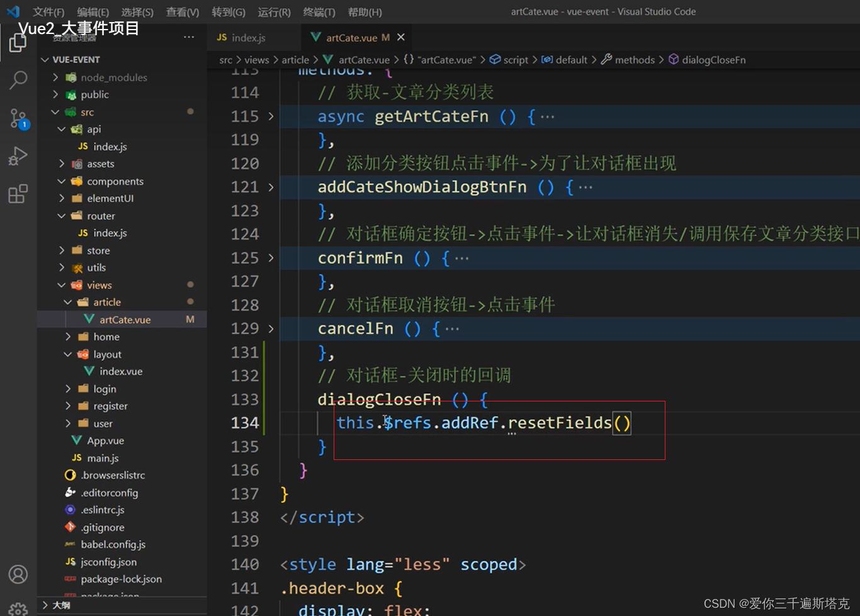Open .eslintrc.js file
The height and width of the screenshot is (616, 860).
[x=122, y=510]
